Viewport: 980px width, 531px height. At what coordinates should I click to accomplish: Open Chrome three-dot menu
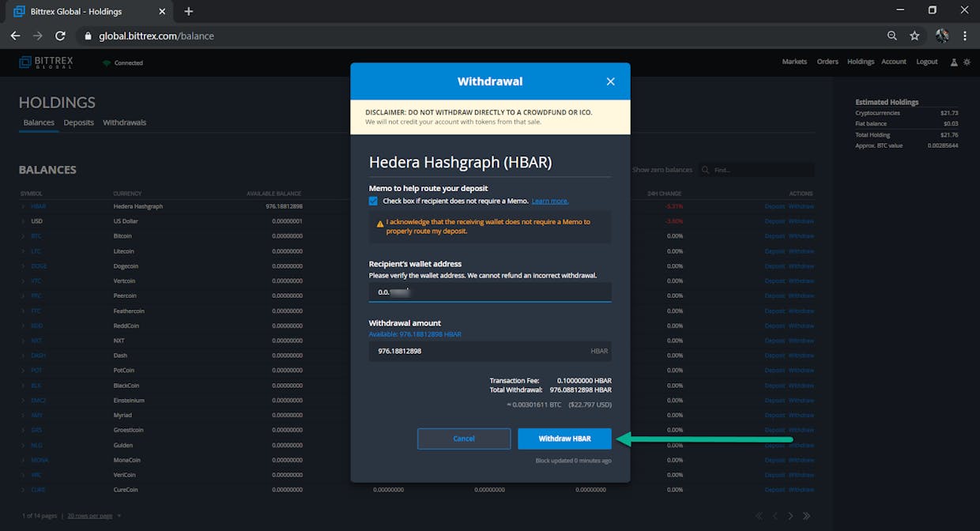pyautogui.click(x=965, y=36)
